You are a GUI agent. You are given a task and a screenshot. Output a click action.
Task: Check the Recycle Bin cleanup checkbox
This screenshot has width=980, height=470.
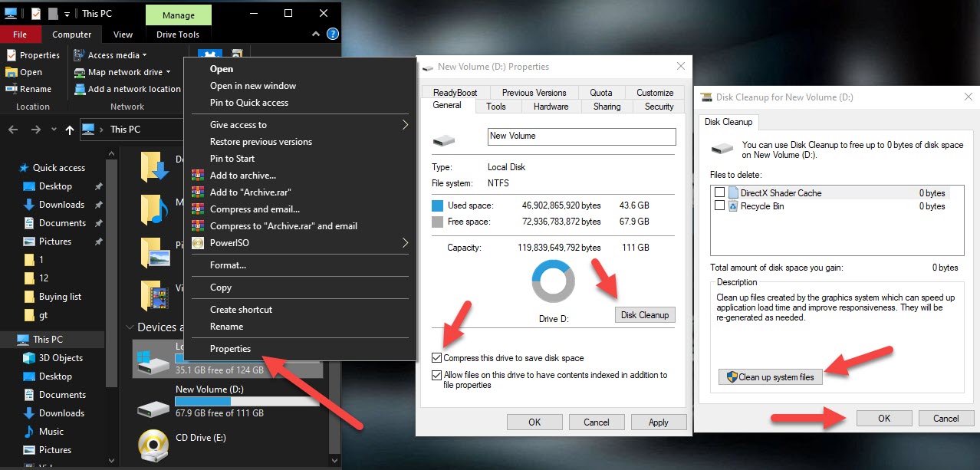click(x=719, y=205)
